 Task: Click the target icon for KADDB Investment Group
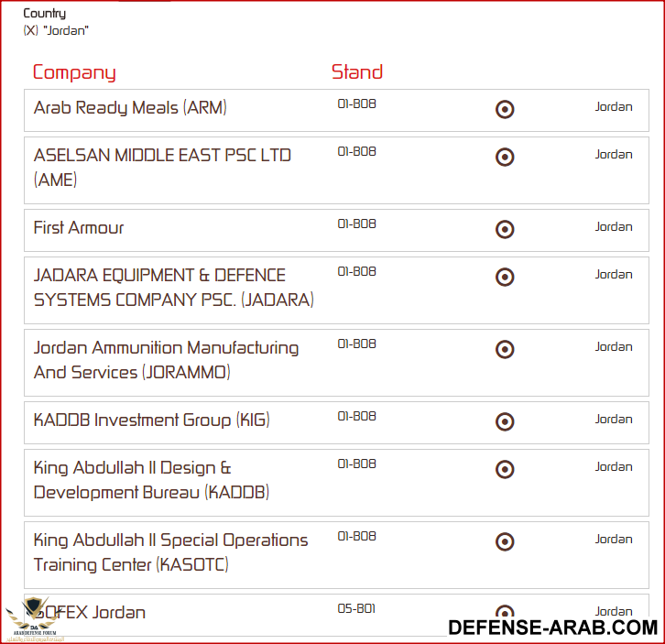[x=505, y=421]
